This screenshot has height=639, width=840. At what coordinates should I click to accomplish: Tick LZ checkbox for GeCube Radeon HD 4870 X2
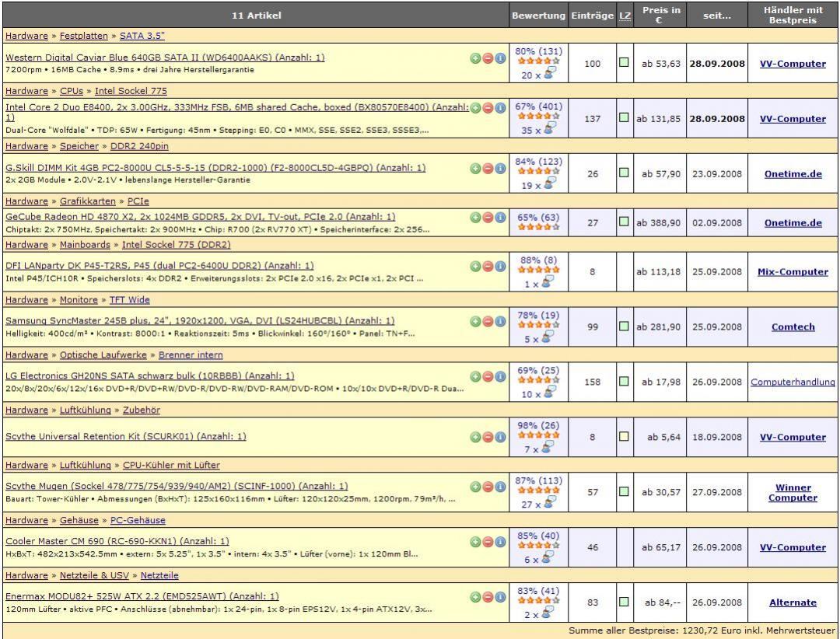click(624, 222)
